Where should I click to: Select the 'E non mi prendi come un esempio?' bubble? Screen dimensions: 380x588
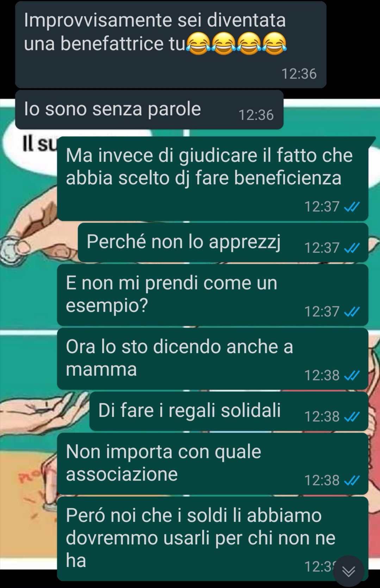(x=213, y=295)
